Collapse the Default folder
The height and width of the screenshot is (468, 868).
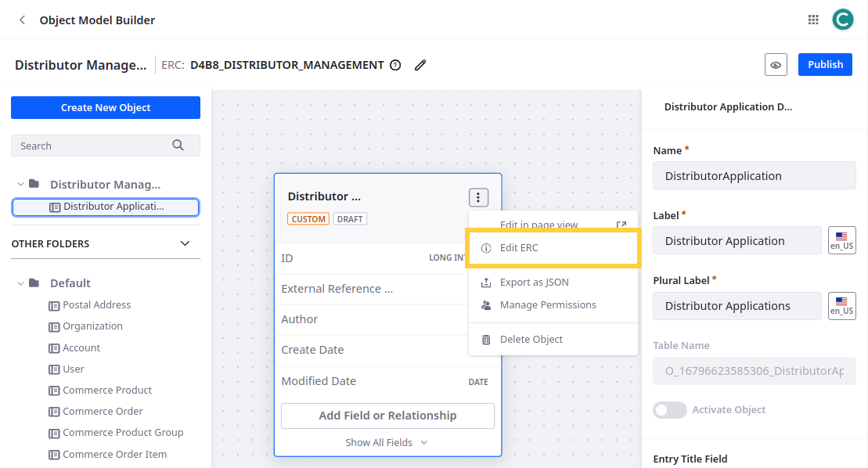point(20,283)
